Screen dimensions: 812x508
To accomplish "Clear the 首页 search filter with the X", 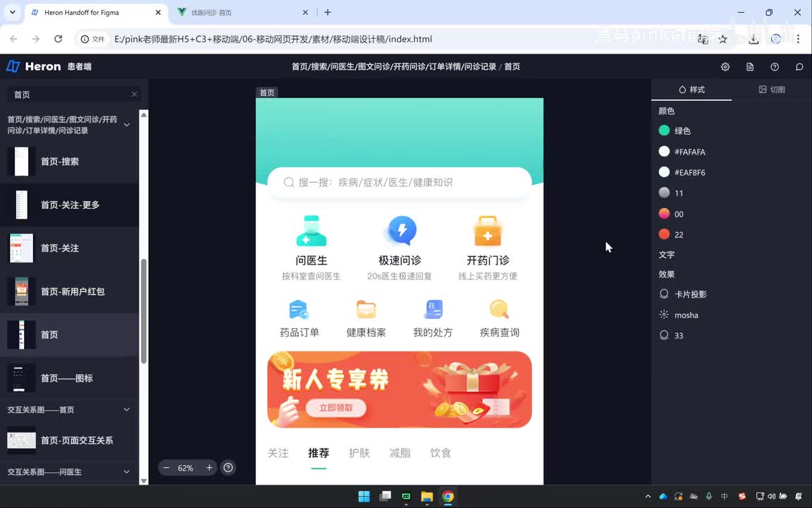I will pyautogui.click(x=134, y=95).
